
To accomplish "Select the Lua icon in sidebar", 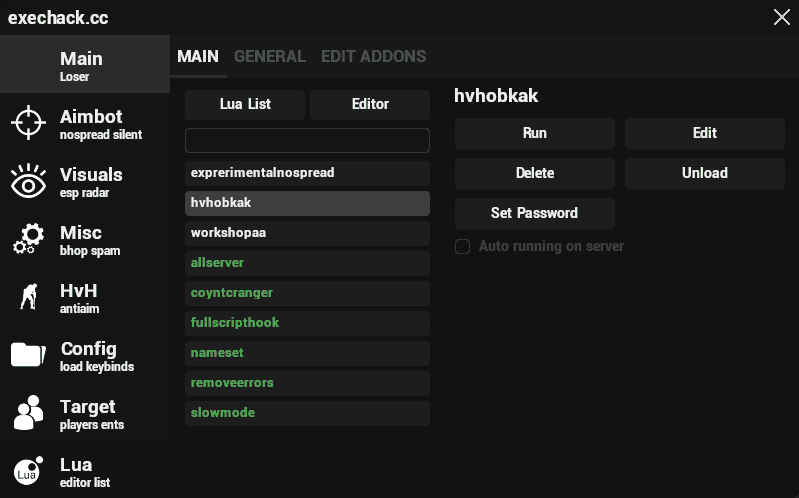I will (x=28, y=471).
